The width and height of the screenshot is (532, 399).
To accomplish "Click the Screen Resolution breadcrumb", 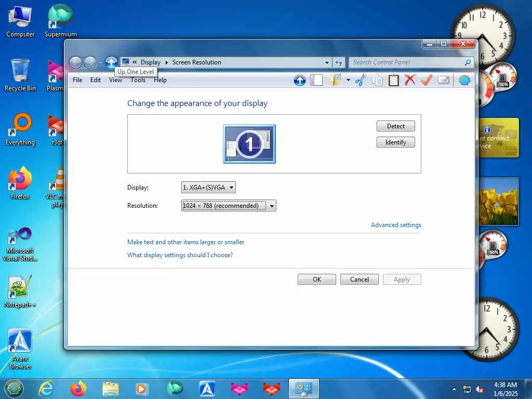I will pos(197,62).
